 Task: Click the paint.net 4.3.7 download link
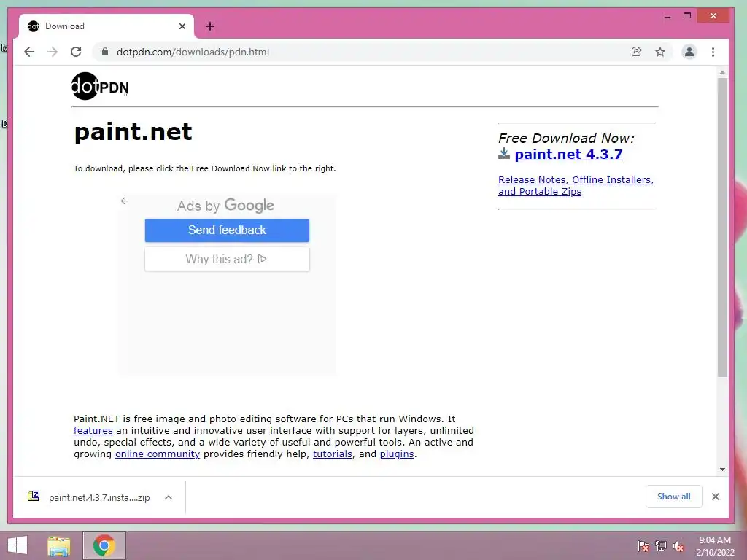coord(568,155)
